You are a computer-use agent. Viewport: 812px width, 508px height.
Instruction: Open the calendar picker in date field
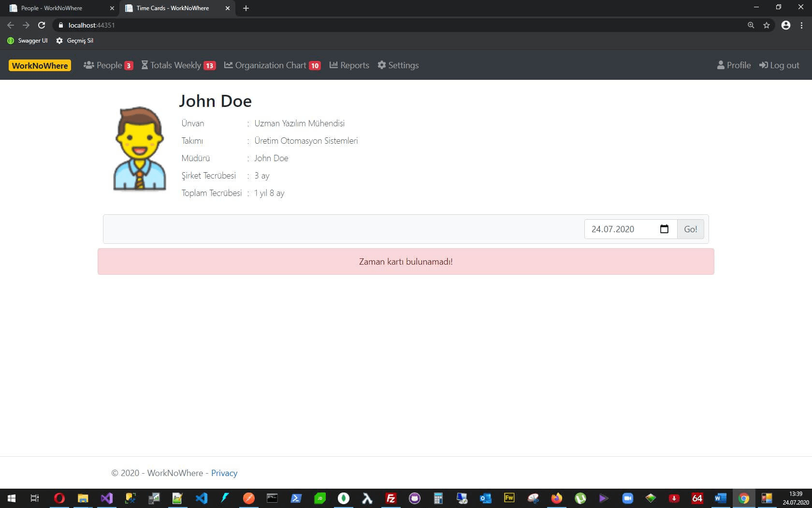(x=664, y=229)
